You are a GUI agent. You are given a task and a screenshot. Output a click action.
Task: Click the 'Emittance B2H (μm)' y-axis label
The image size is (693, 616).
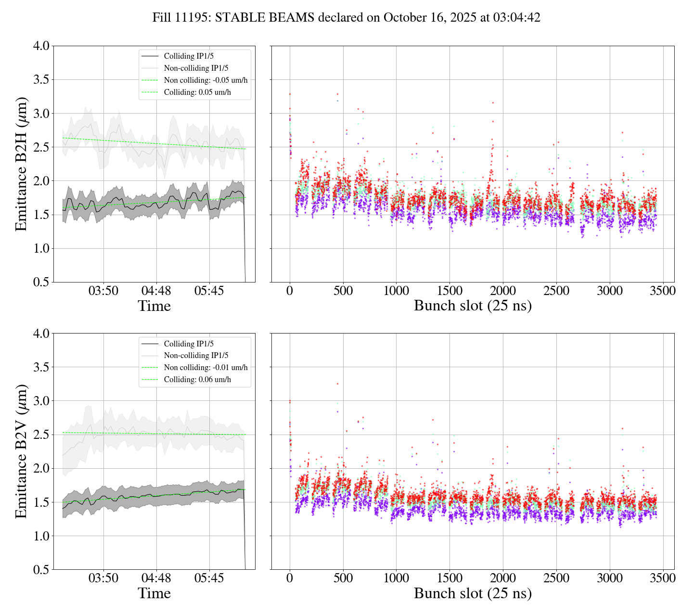pos(21,164)
